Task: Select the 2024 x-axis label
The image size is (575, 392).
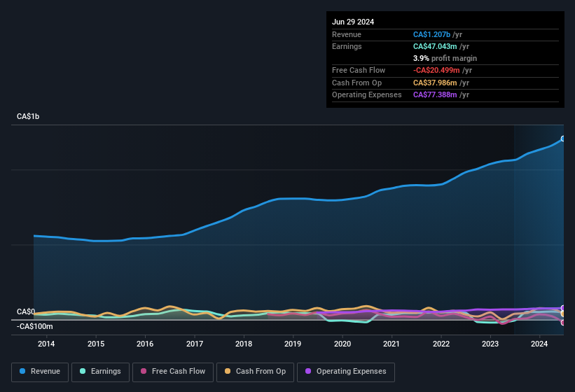Action: pos(539,344)
